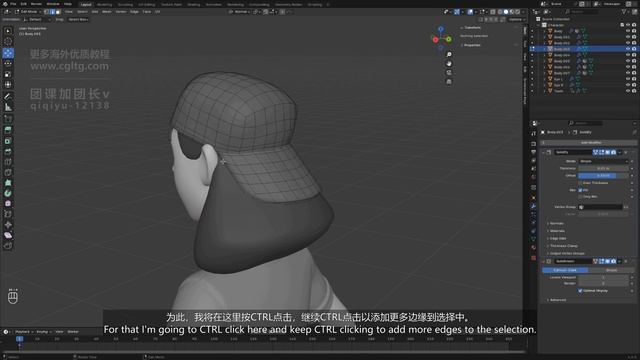Image resolution: width=640 pixels, height=360 pixels.
Task: Remove the Solidify modifier with X
Action: tap(626, 152)
